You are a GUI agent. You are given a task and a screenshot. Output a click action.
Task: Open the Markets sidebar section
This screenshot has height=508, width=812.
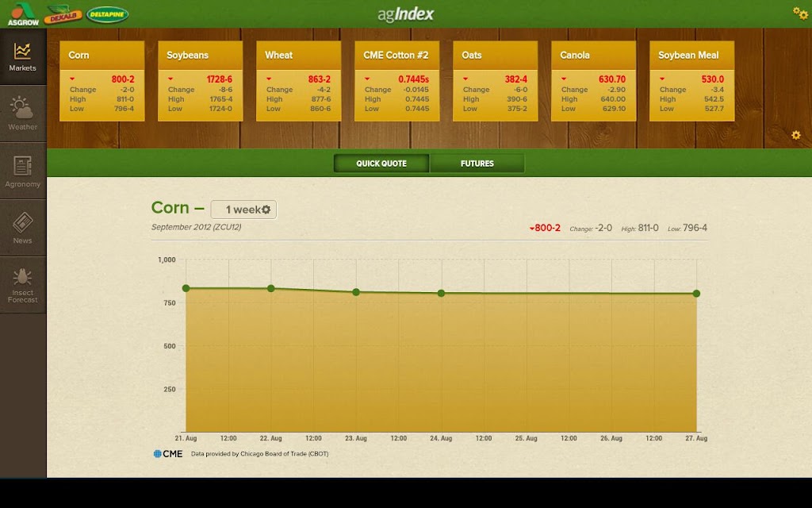point(23,57)
